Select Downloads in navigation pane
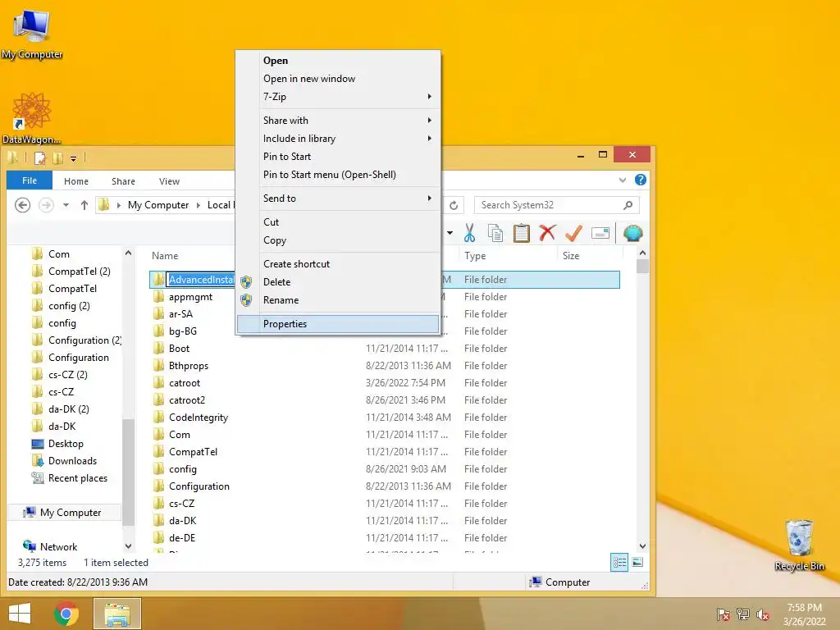840x630 pixels. 72,461
